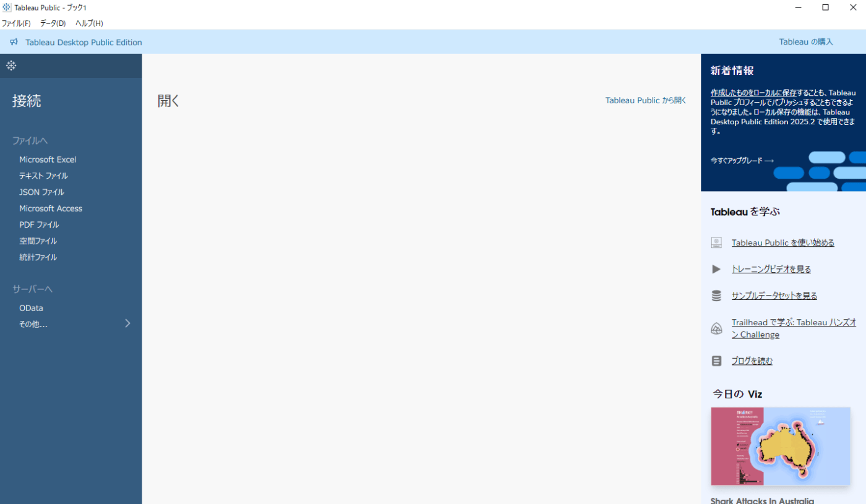The width and height of the screenshot is (866, 504).
Task: Click the getting started icon beside Tableau Public を使い始める
Action: pos(716,242)
